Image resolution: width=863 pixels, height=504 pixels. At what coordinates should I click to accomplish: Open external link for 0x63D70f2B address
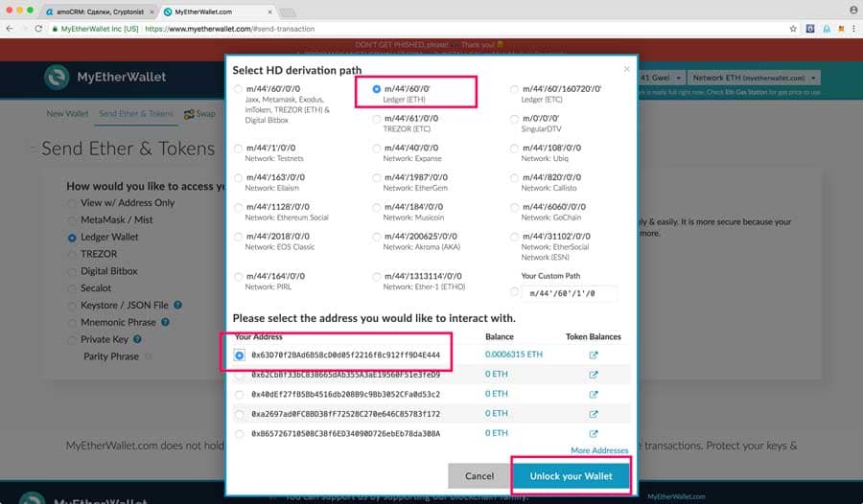point(594,355)
